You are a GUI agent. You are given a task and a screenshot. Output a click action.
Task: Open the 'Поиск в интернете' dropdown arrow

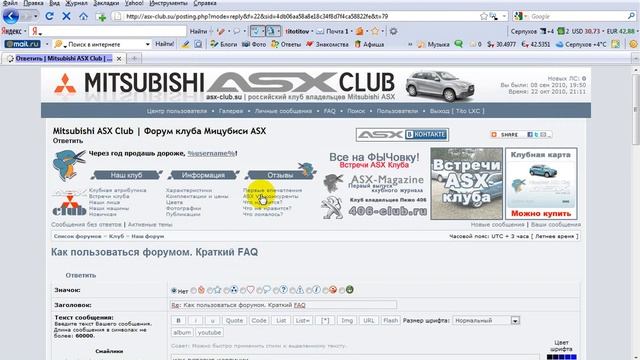(147, 44)
